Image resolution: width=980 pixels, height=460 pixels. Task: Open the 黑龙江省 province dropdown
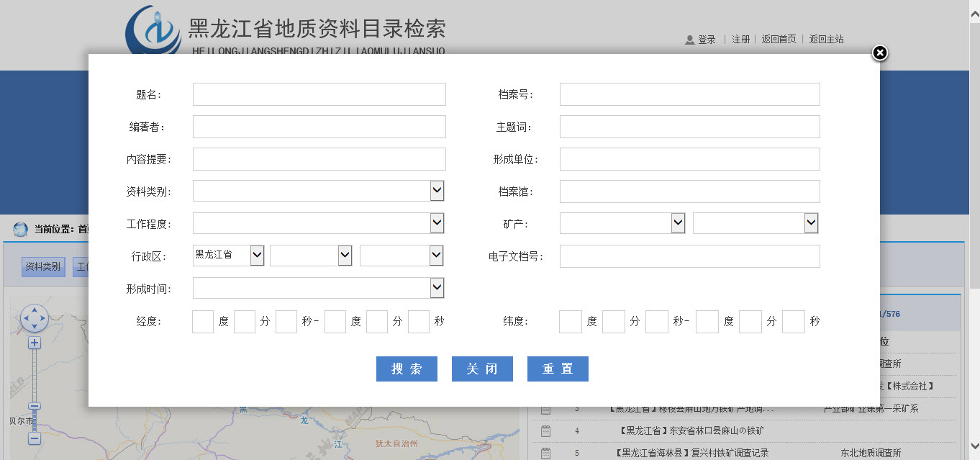[257, 256]
